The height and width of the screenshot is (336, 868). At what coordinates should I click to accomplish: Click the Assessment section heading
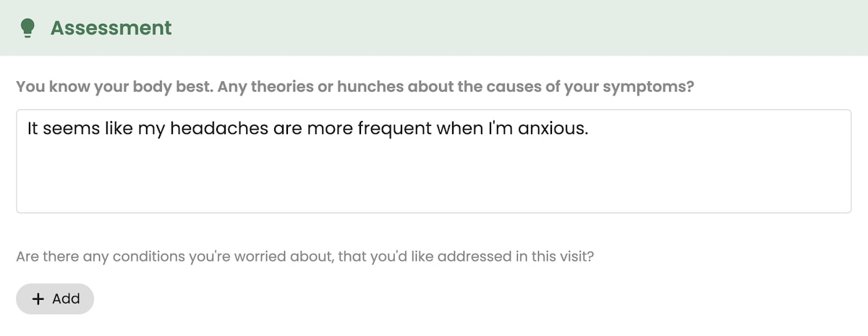point(111,28)
